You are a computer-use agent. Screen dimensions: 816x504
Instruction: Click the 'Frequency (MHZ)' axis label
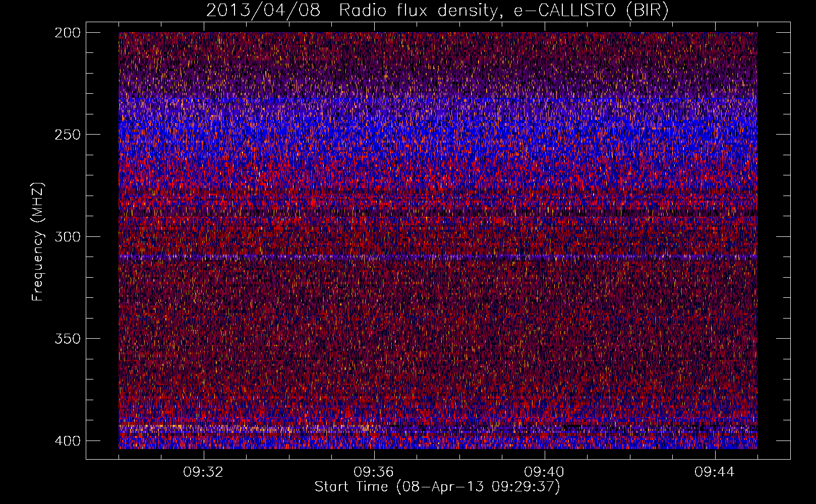[x=38, y=241]
